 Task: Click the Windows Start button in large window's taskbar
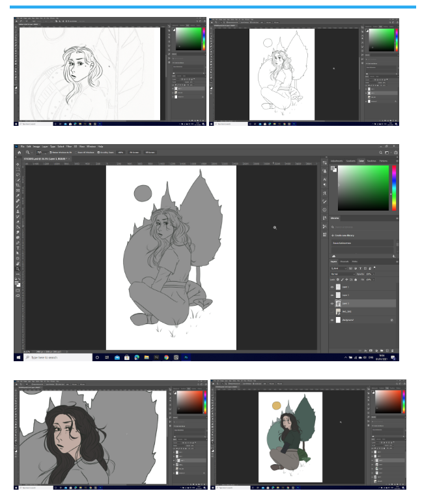coord(18,357)
